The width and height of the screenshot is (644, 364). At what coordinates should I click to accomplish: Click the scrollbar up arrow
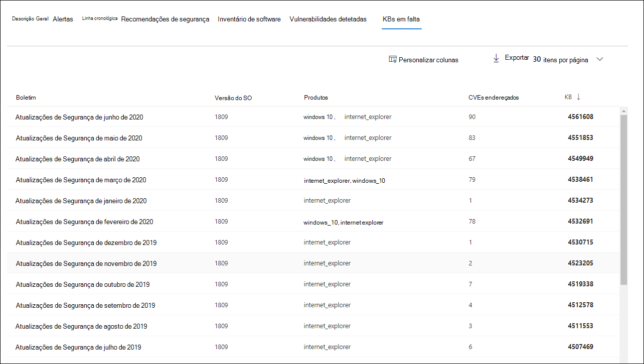tap(624, 110)
